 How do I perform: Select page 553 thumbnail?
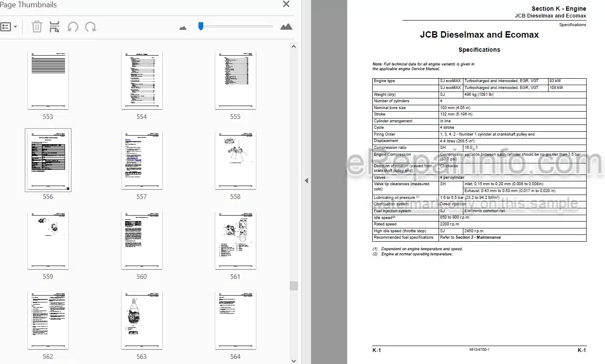pos(48,80)
